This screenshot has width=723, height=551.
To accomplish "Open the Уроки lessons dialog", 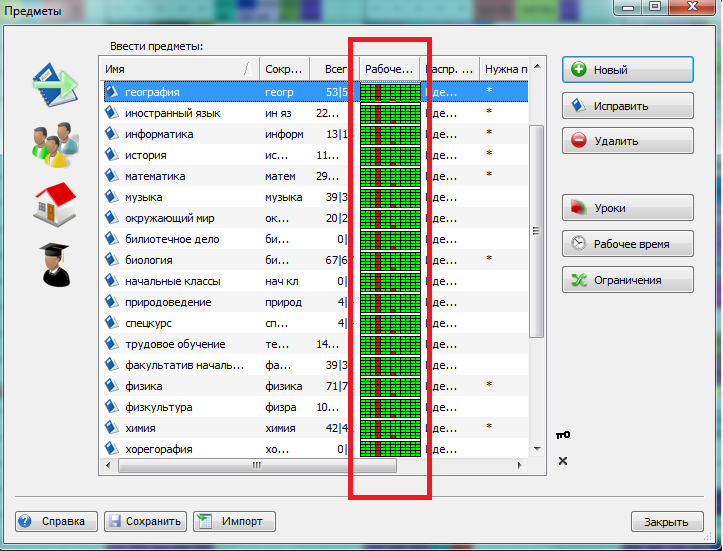I will point(627,208).
